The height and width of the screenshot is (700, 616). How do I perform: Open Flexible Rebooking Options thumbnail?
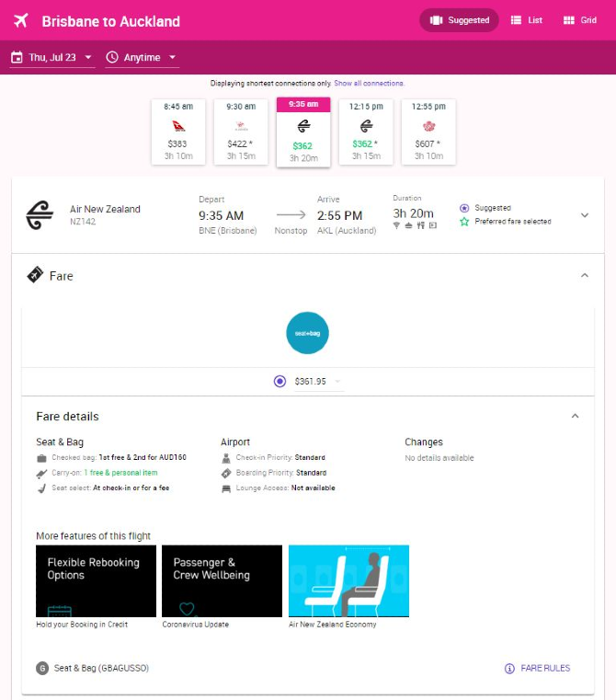tap(96, 580)
